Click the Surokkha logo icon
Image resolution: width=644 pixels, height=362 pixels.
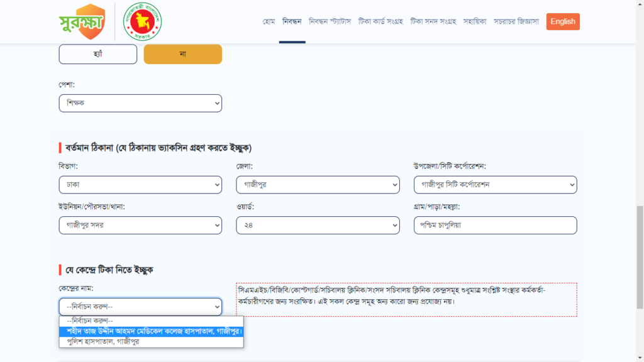pos(82,21)
